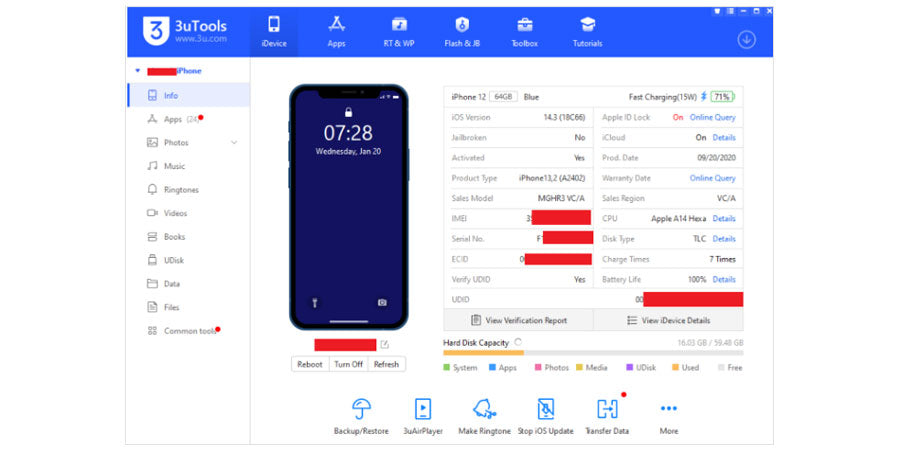
Task: Open iCloud Details link
Action: [x=724, y=138]
